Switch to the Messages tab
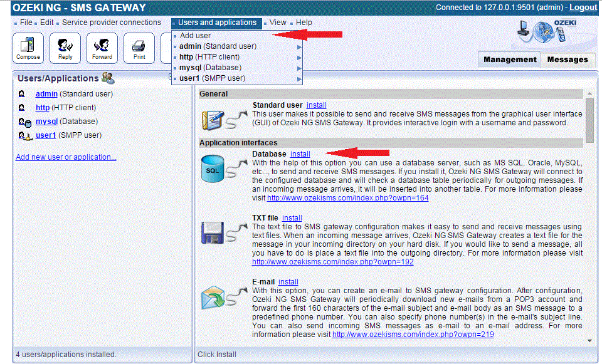Screen dimensions: 602x364 point(566,60)
